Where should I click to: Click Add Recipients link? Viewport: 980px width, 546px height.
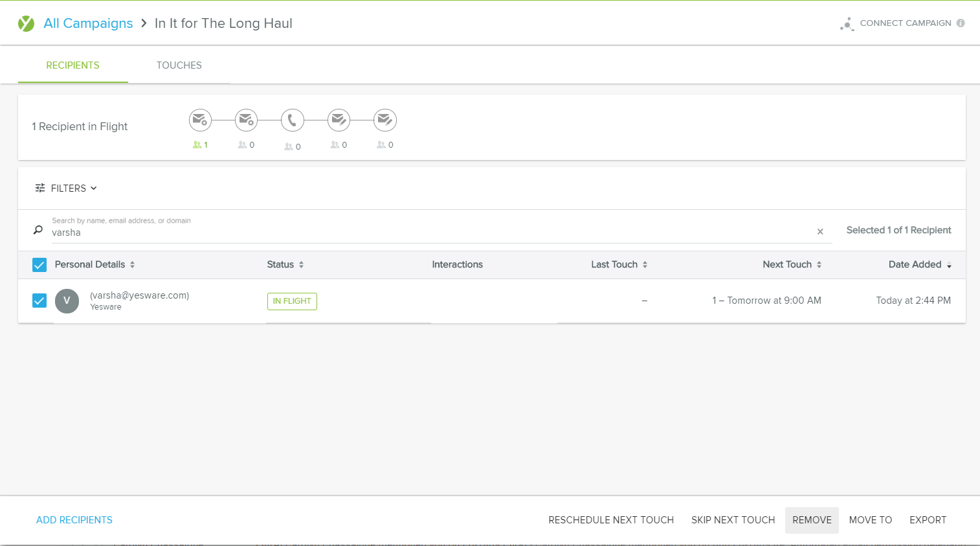(74, 520)
